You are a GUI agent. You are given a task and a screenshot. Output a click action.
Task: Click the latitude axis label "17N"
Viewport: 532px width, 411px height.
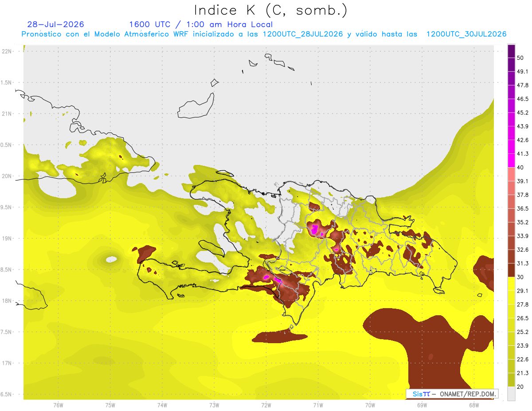(7, 363)
